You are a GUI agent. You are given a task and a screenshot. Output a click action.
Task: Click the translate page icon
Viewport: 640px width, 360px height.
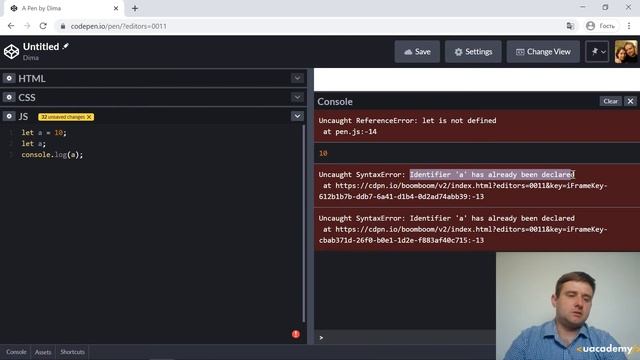click(x=570, y=26)
